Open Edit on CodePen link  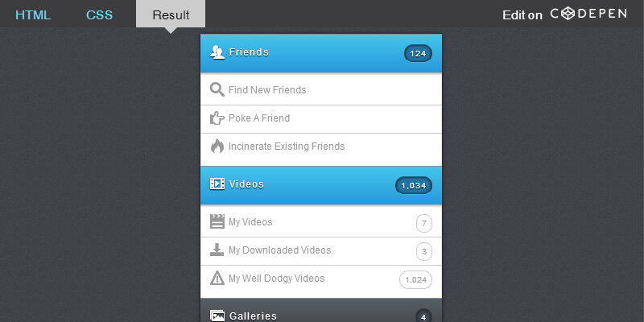coord(564,14)
